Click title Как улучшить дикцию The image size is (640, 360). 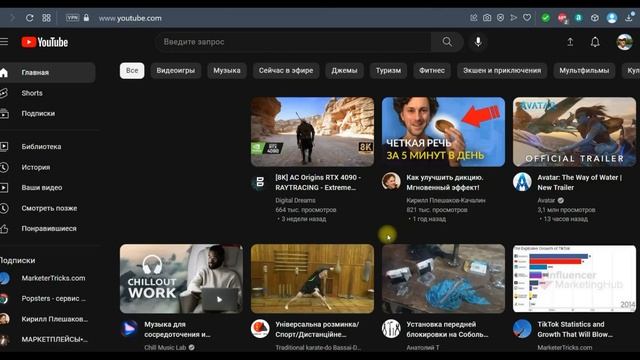point(445,182)
